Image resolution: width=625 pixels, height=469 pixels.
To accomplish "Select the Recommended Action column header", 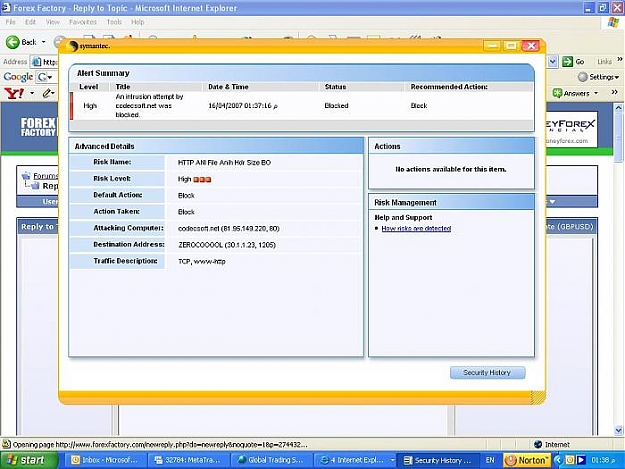I will (449, 87).
